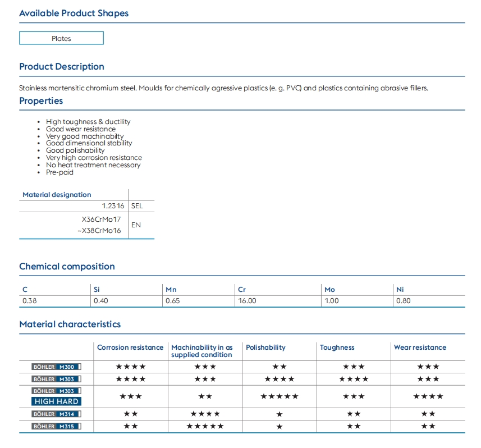
Task: Click M300 four-star corrosion resistance rating
Action: click(x=130, y=367)
